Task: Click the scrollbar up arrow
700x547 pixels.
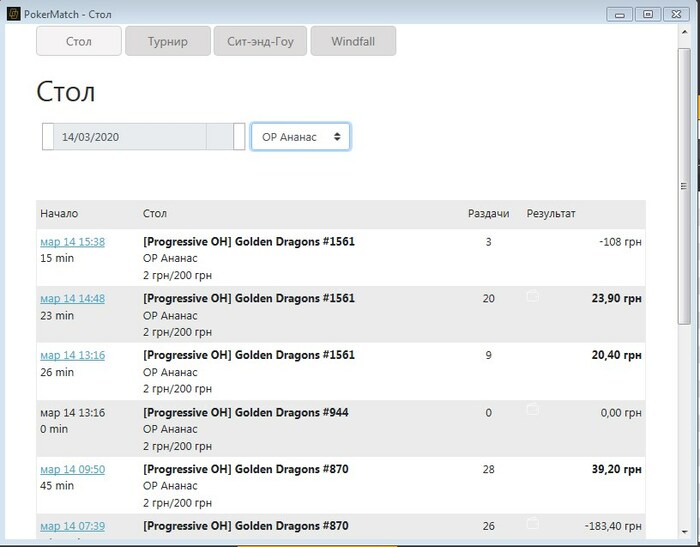Action: tap(684, 32)
